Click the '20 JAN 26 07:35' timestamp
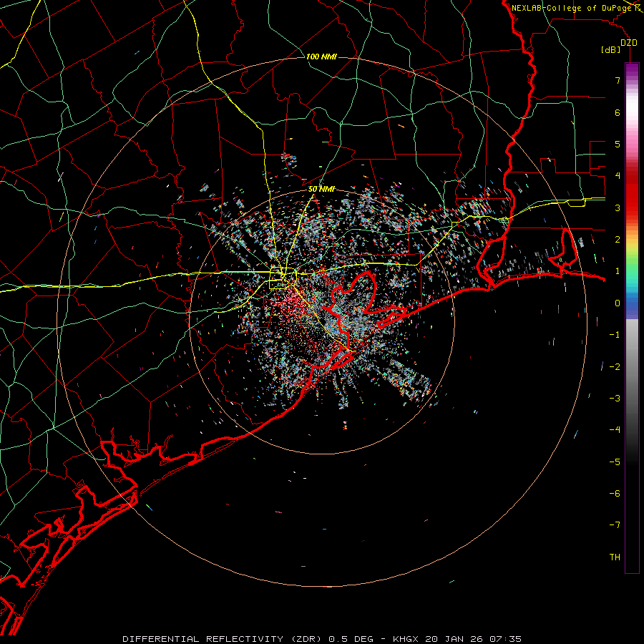The width and height of the screenshot is (644, 644). click(473, 639)
